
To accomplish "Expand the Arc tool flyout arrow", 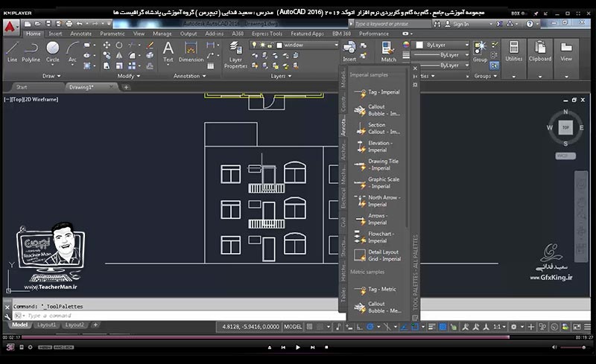I will tap(72, 66).
